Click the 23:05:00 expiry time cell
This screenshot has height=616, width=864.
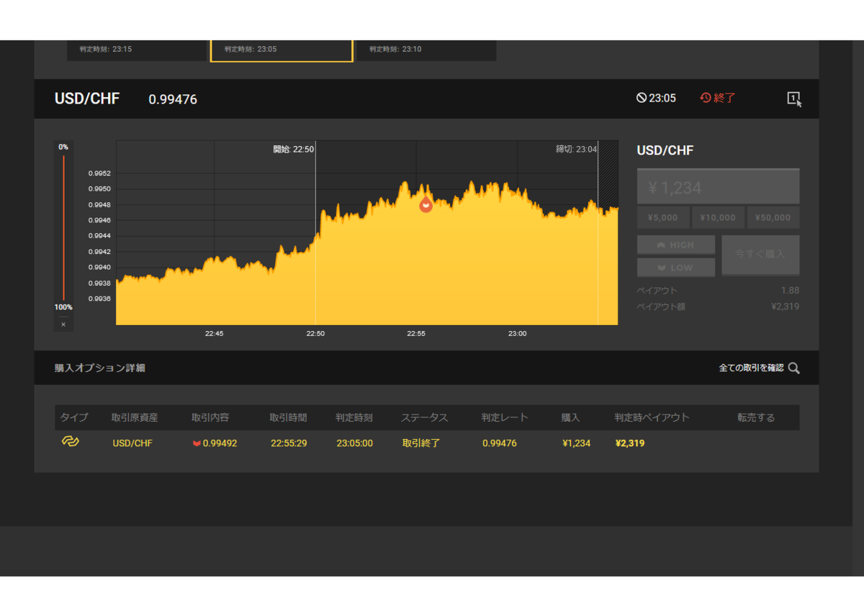(354, 443)
